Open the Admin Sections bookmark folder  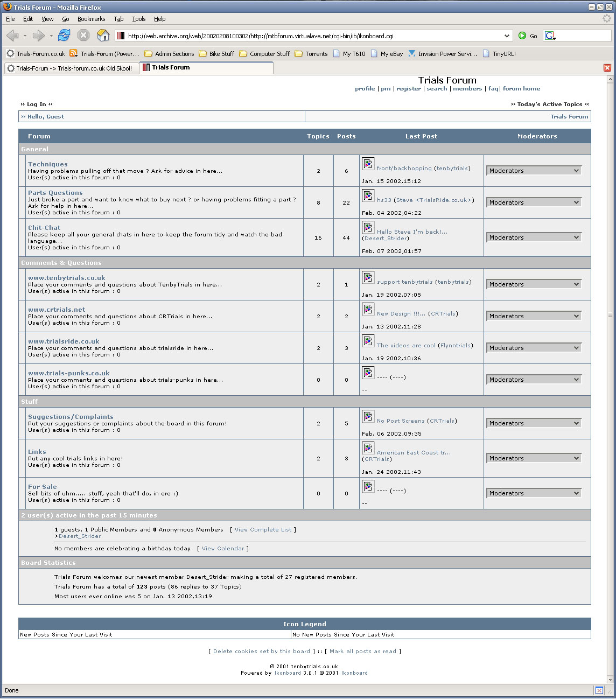(169, 54)
